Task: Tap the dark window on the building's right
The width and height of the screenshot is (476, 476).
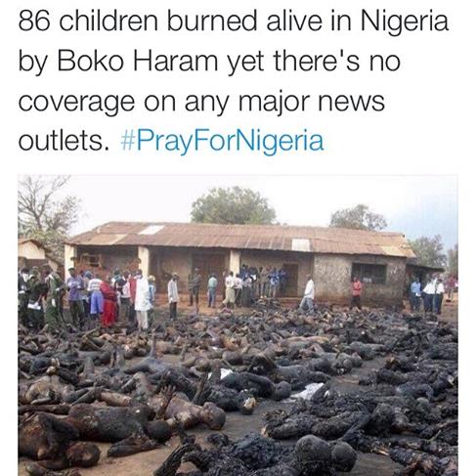Action: pyautogui.click(x=369, y=273)
